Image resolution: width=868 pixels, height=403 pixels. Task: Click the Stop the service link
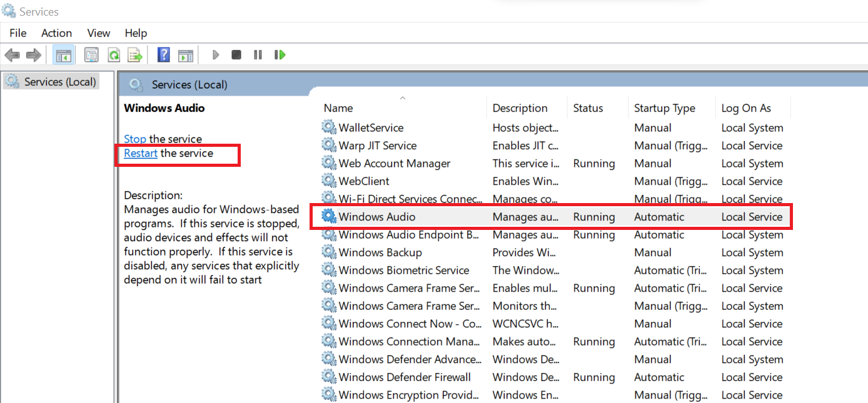(x=134, y=139)
